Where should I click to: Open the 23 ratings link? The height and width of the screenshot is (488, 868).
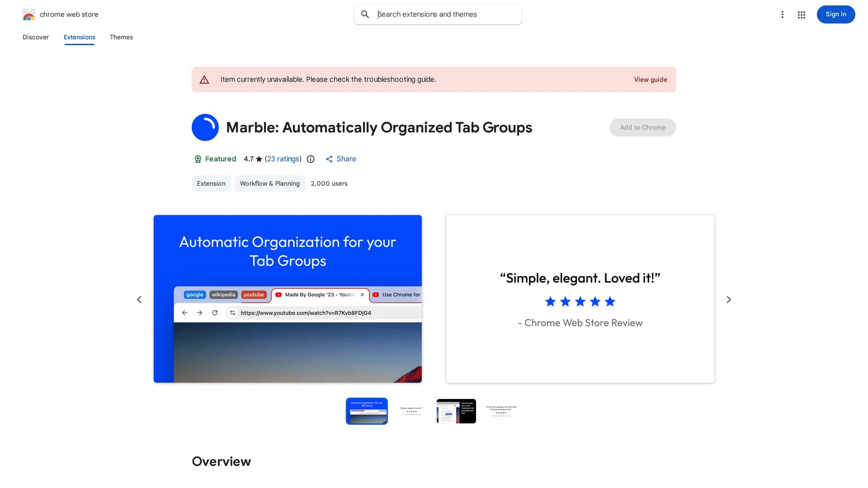[x=283, y=159]
